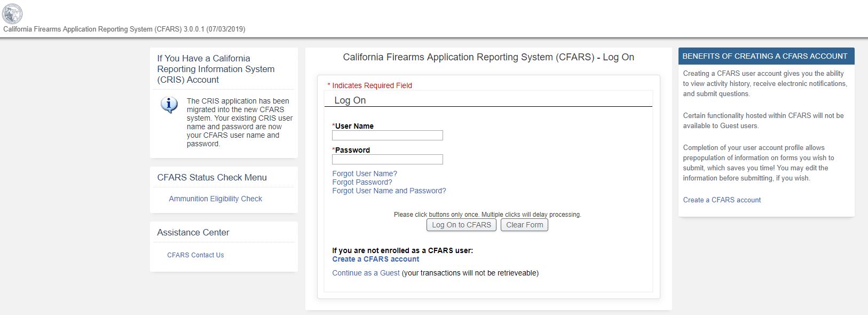Focus the User Name input field
This screenshot has height=315, width=868.
pyautogui.click(x=387, y=136)
